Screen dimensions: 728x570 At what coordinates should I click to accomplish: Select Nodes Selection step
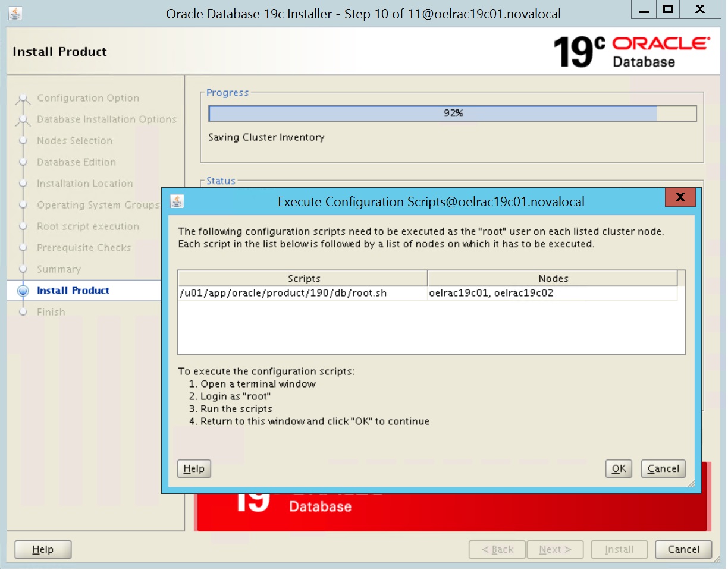point(74,141)
